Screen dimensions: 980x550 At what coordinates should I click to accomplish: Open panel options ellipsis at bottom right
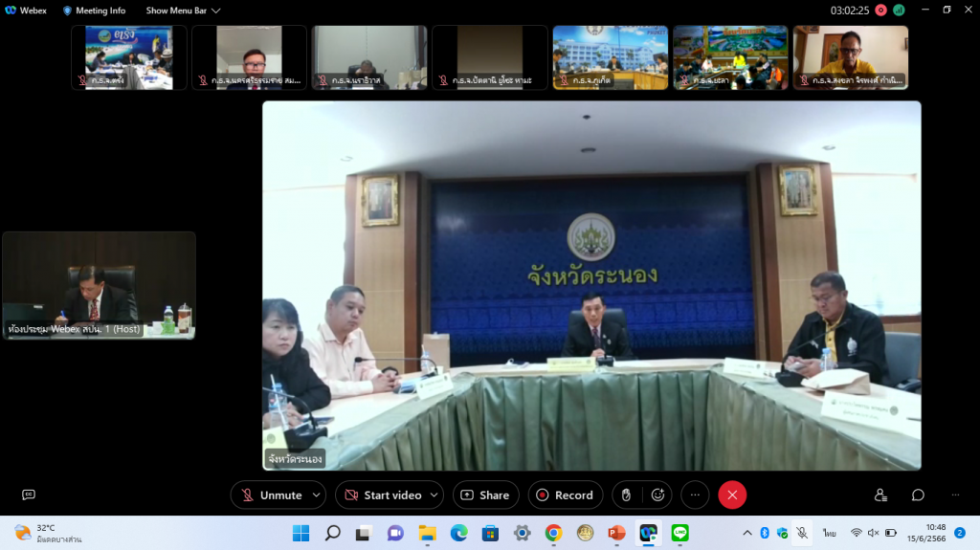[x=955, y=495]
